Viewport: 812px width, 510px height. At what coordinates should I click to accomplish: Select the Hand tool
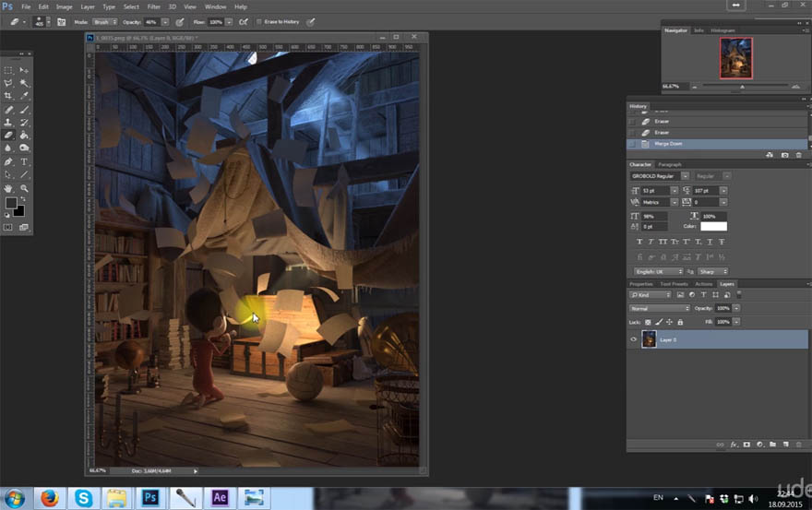tap(8, 188)
